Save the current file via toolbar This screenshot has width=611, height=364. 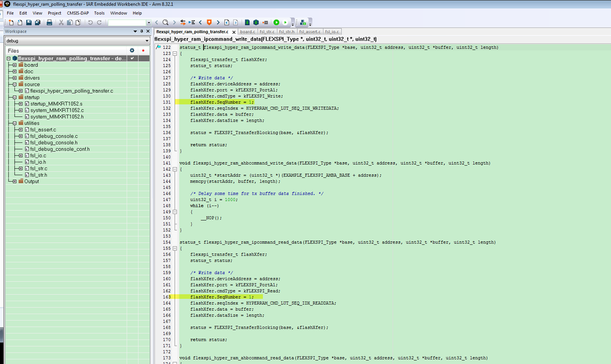[29, 23]
